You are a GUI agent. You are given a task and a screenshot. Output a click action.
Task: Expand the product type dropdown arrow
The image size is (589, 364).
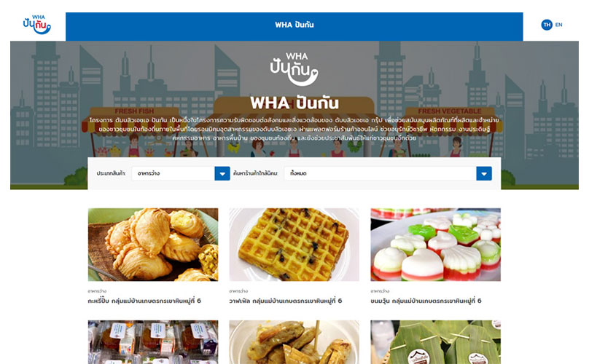pyautogui.click(x=222, y=174)
